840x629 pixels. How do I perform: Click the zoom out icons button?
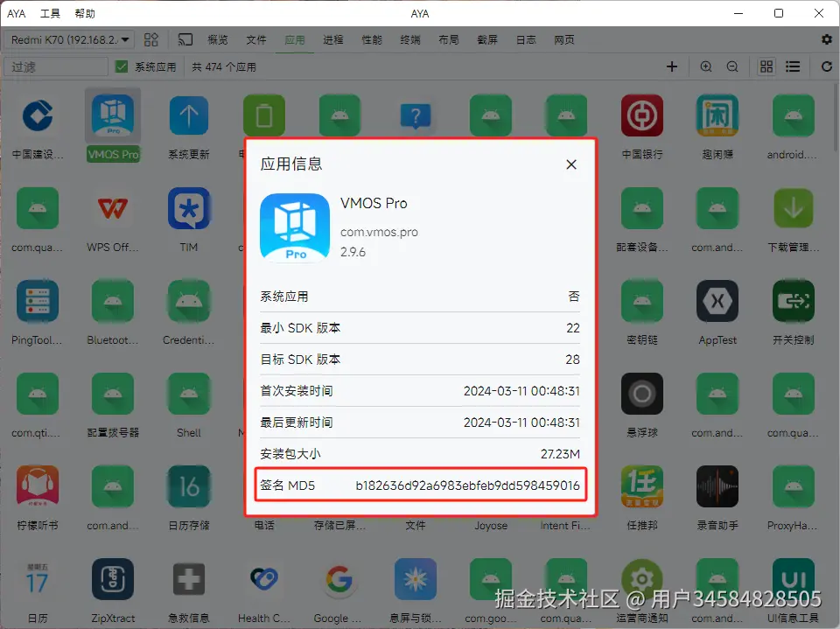pyautogui.click(x=732, y=66)
